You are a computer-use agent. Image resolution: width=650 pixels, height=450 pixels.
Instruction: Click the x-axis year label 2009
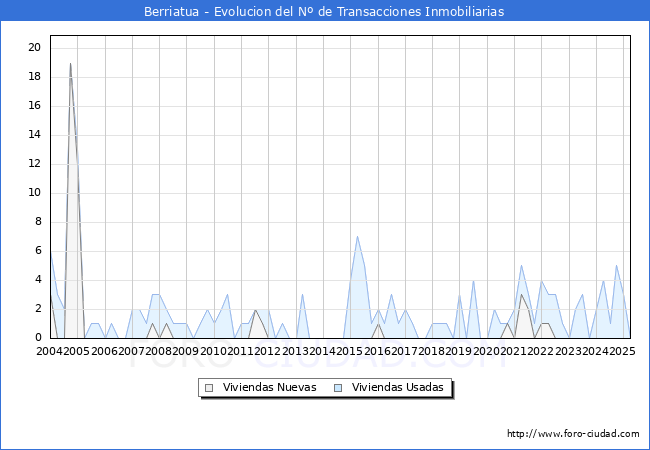tap(186, 351)
